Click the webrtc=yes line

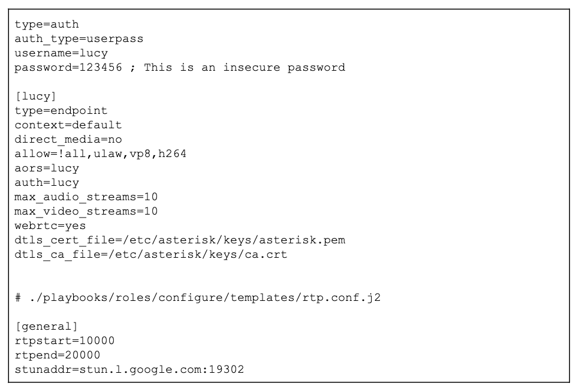pyautogui.click(x=50, y=226)
